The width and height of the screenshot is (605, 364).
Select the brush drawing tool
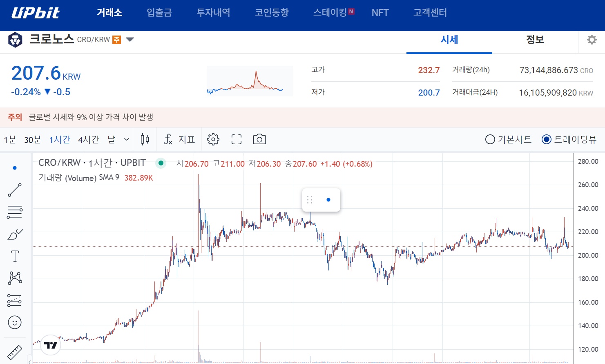click(15, 234)
